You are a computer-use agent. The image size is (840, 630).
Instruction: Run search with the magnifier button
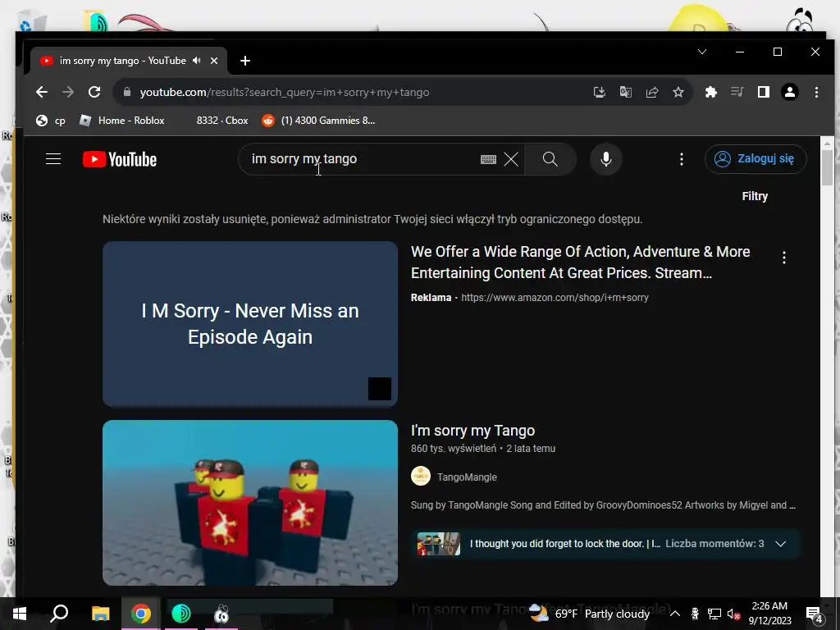tap(550, 159)
